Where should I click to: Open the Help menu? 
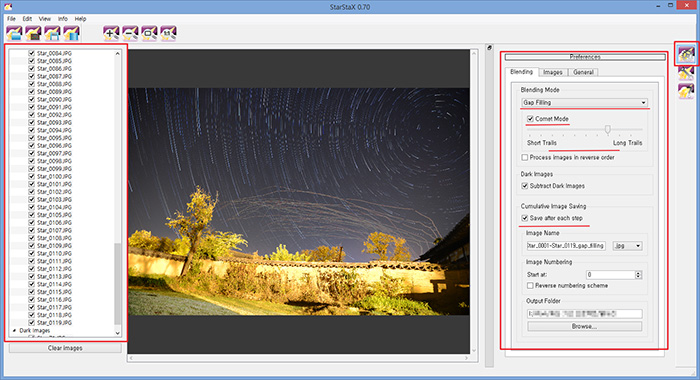click(x=80, y=19)
